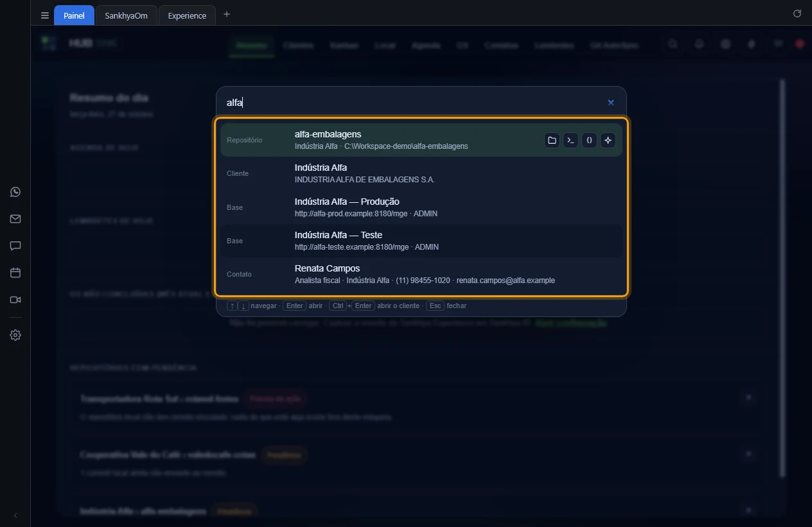Click the down arrow navigation key hint
This screenshot has height=527, width=812.
[x=243, y=306]
